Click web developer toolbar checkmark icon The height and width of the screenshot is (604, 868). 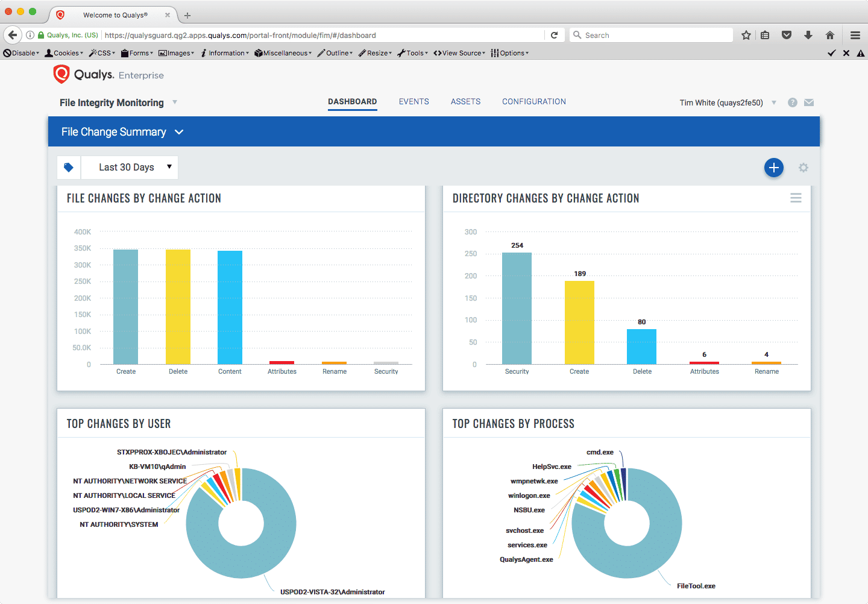click(x=832, y=53)
